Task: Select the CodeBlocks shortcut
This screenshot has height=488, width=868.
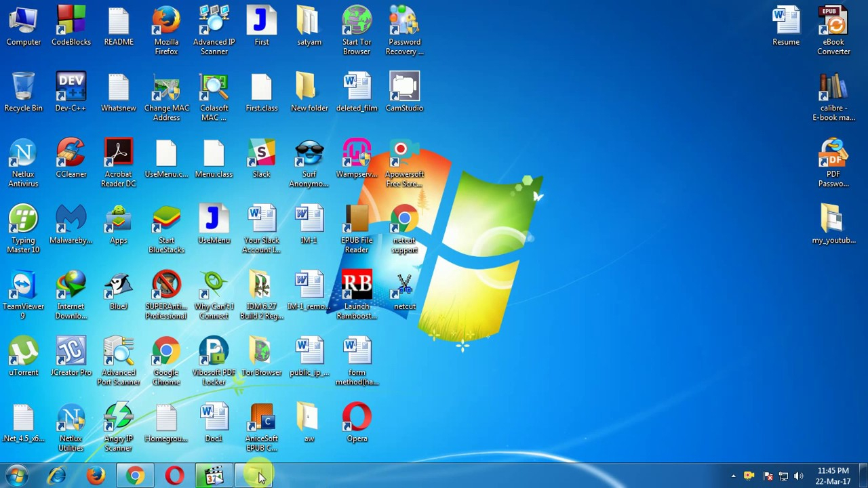Action: [71, 27]
